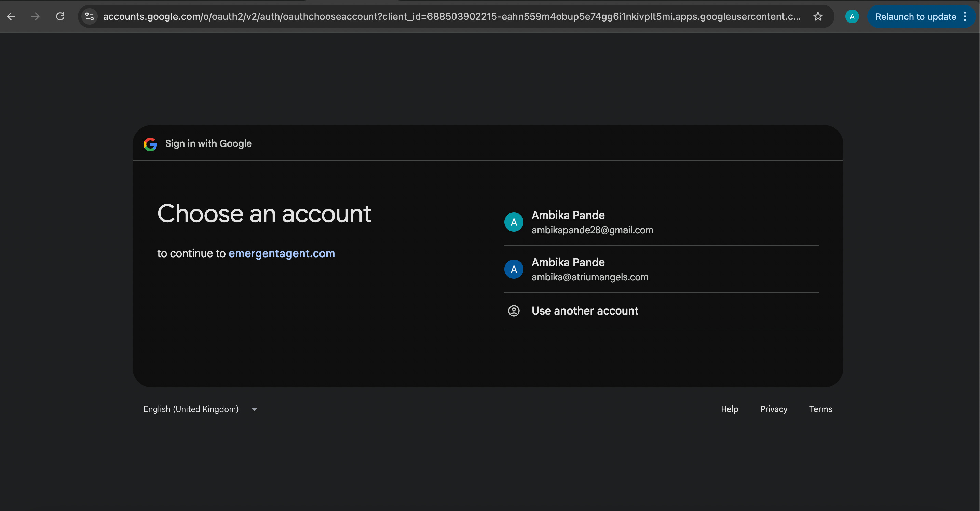Click Use another account
980x511 pixels.
[585, 310]
